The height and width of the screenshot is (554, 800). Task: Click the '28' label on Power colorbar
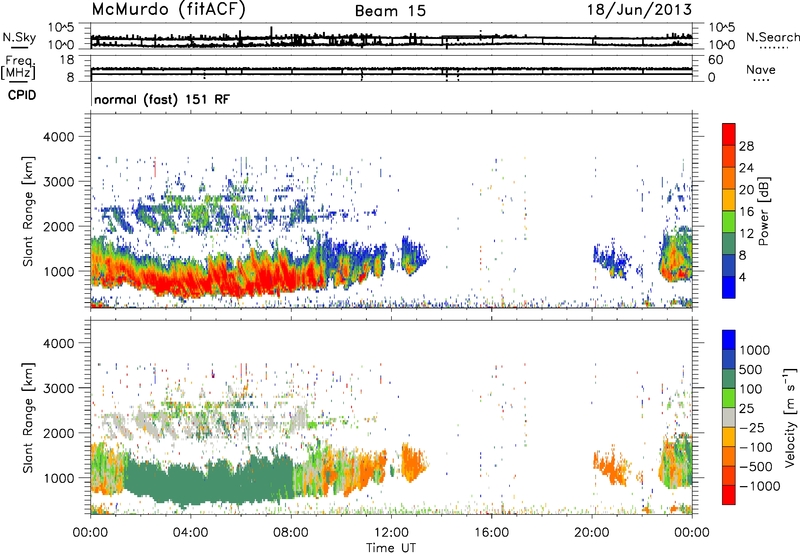pos(746,146)
